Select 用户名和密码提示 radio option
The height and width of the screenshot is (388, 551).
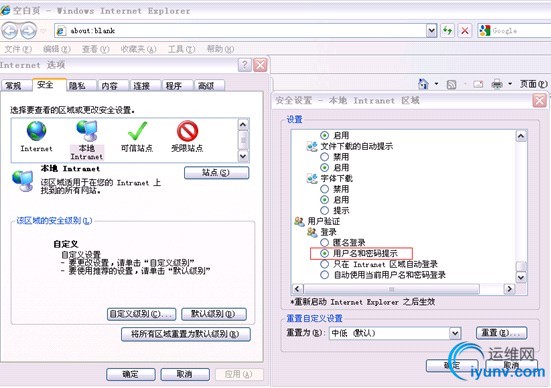point(325,253)
